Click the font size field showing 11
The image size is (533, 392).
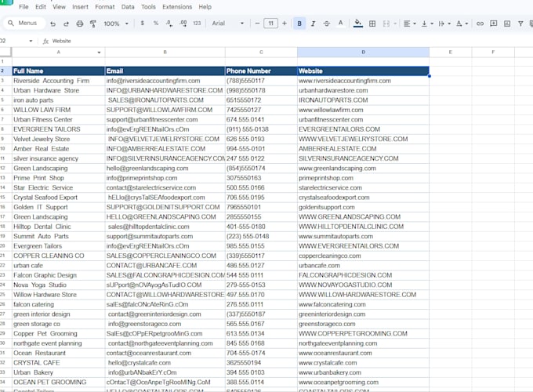click(270, 23)
